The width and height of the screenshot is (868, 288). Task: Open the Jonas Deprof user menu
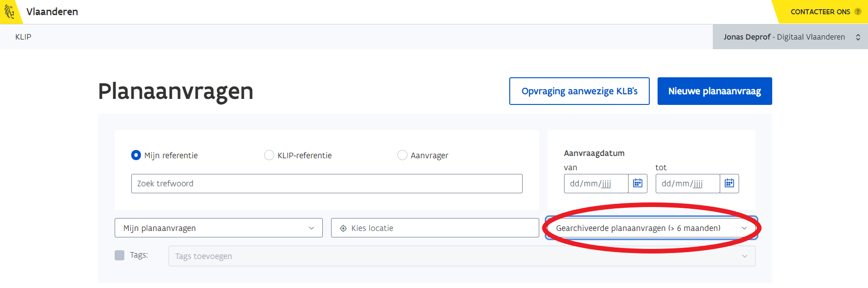click(784, 37)
